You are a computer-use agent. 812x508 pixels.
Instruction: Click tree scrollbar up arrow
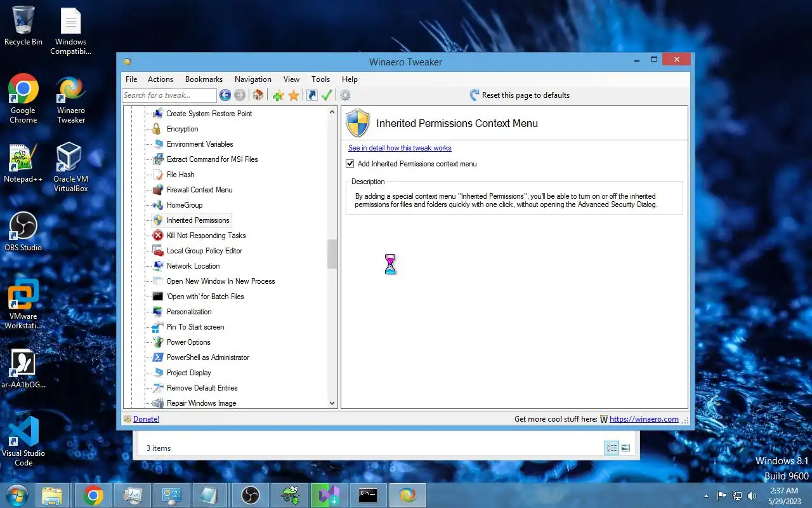point(332,112)
